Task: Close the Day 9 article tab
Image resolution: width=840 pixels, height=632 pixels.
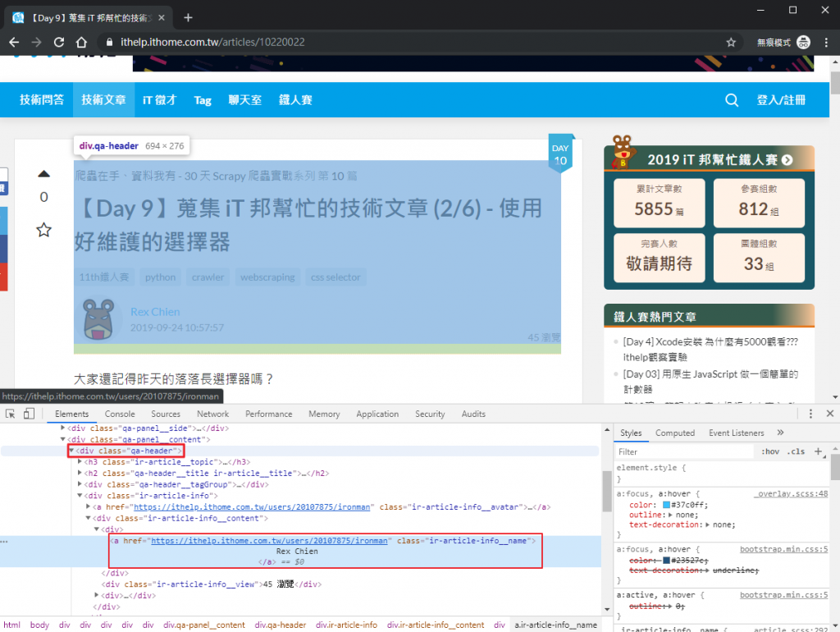Action: (162, 18)
